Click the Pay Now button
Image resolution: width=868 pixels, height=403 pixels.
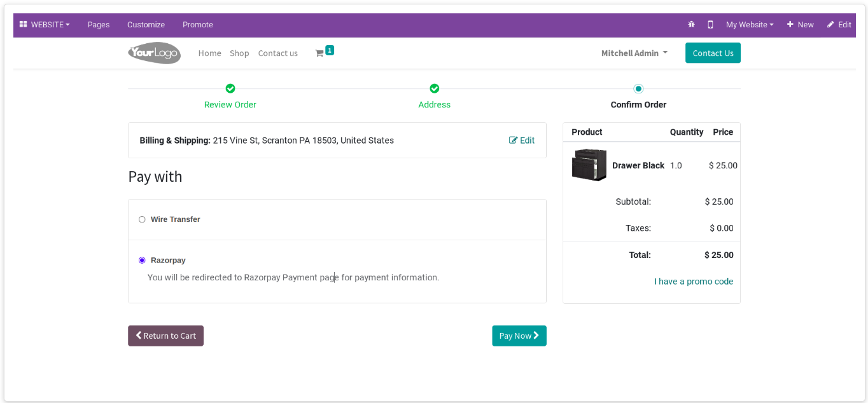pyautogui.click(x=519, y=336)
